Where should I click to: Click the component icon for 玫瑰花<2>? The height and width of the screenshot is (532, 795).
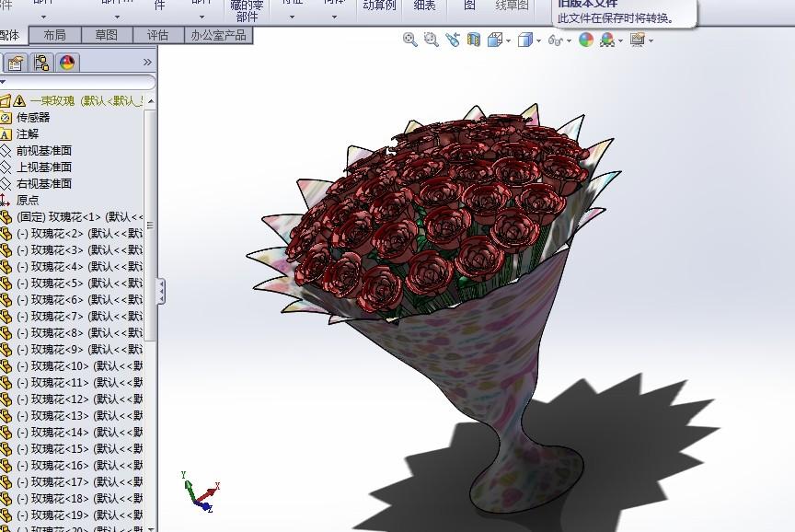(6, 234)
